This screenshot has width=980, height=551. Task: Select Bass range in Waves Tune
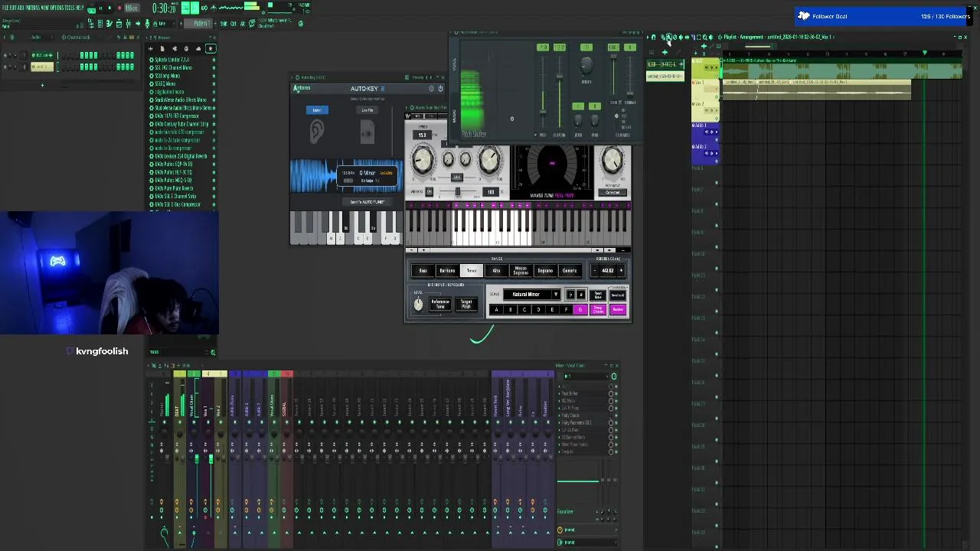click(x=423, y=271)
